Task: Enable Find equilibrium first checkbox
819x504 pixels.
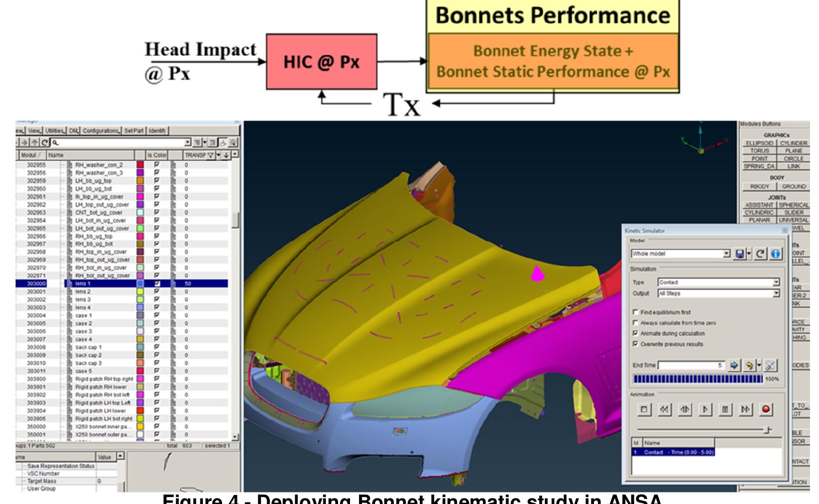Action: [636, 312]
